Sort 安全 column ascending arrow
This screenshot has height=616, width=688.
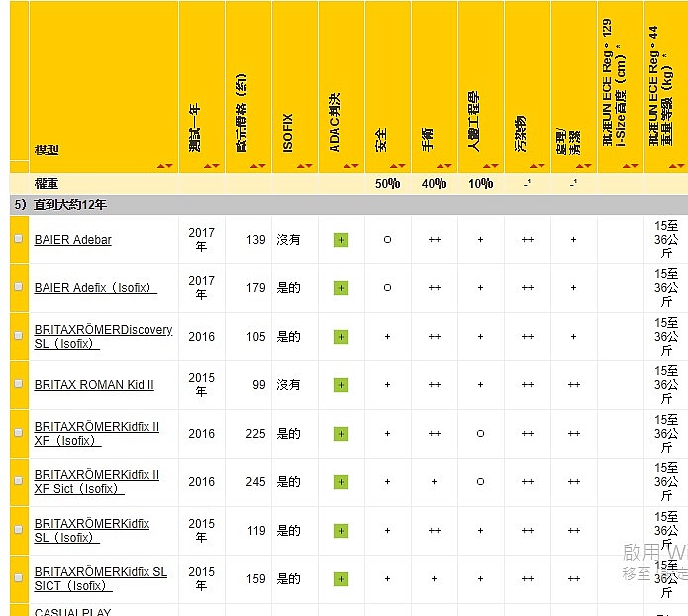click(394, 166)
